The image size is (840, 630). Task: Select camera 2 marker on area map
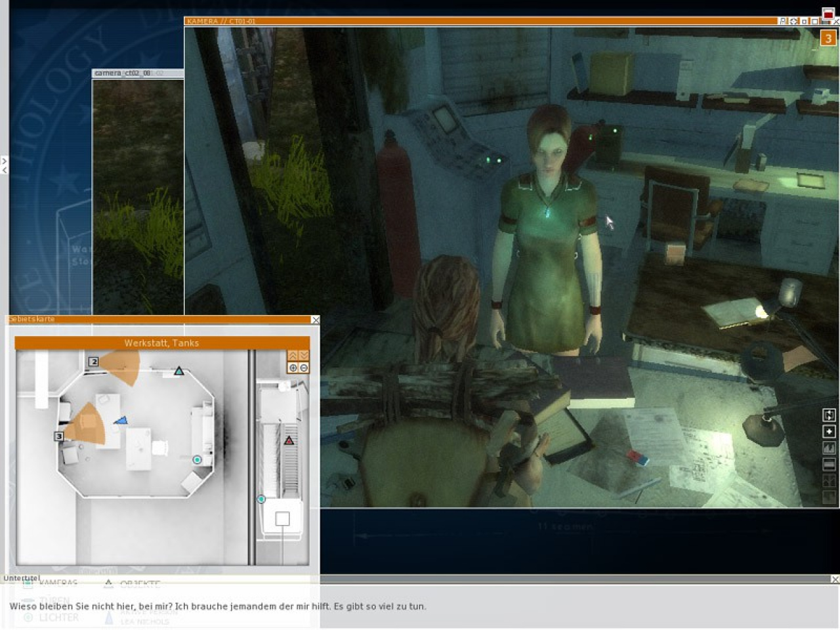[x=94, y=362]
